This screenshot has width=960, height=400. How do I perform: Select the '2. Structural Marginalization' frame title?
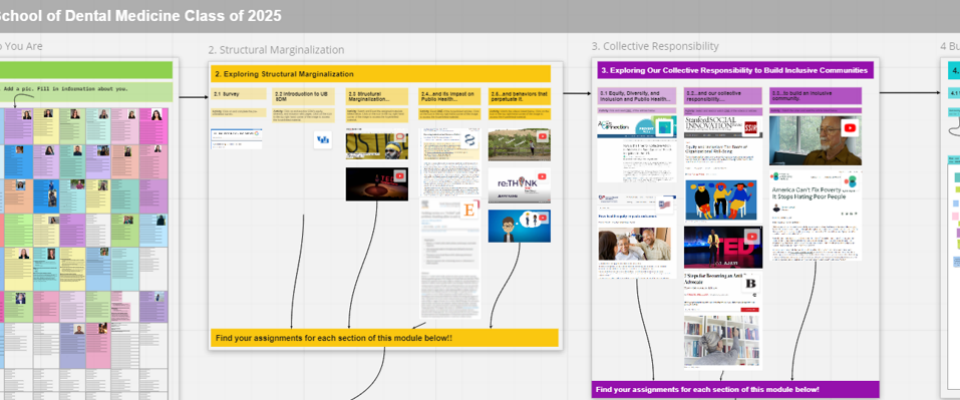pyautogui.click(x=276, y=49)
